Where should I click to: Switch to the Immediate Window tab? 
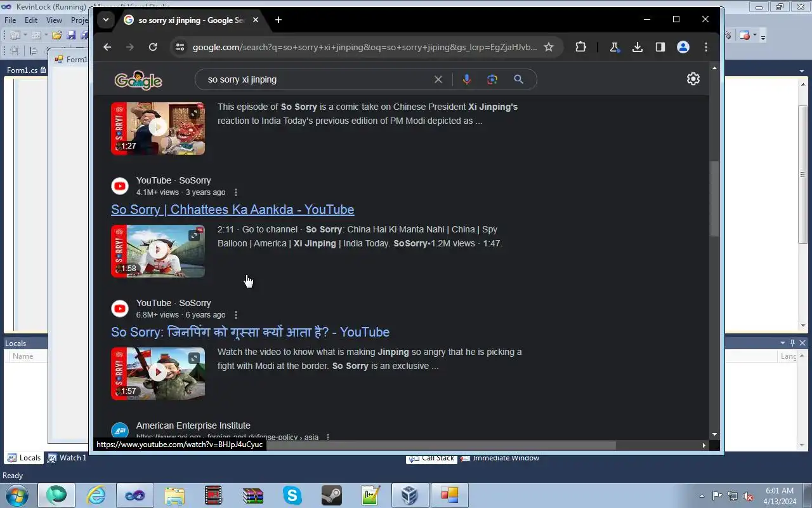500,458
